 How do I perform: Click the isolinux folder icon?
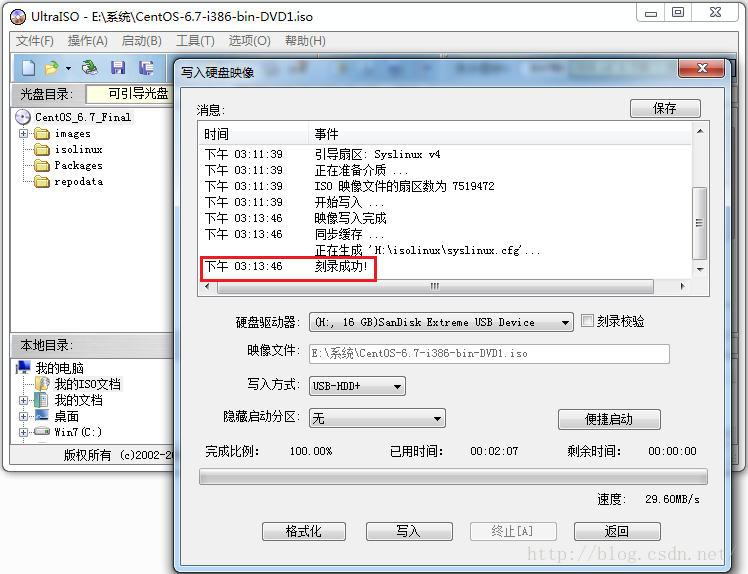pos(42,149)
